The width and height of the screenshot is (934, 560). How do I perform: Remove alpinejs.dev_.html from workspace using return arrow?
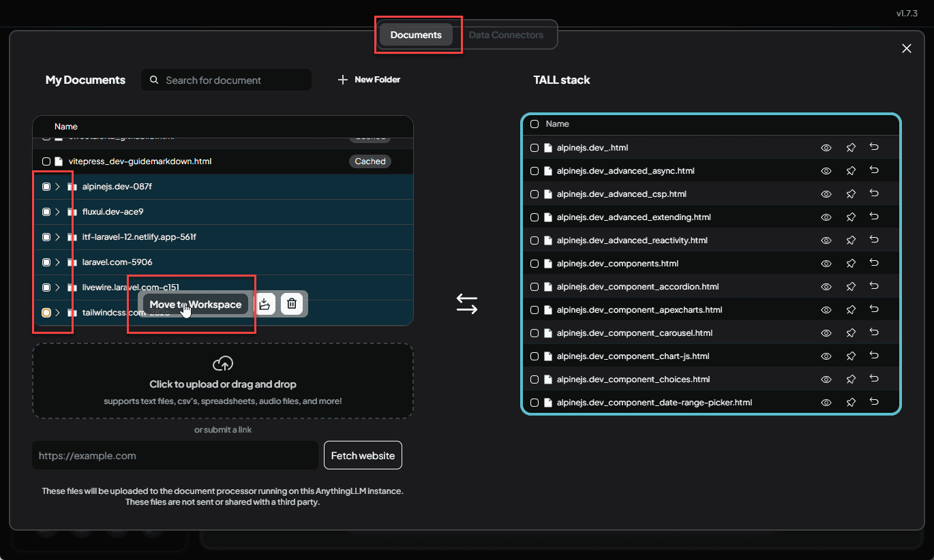click(x=874, y=147)
